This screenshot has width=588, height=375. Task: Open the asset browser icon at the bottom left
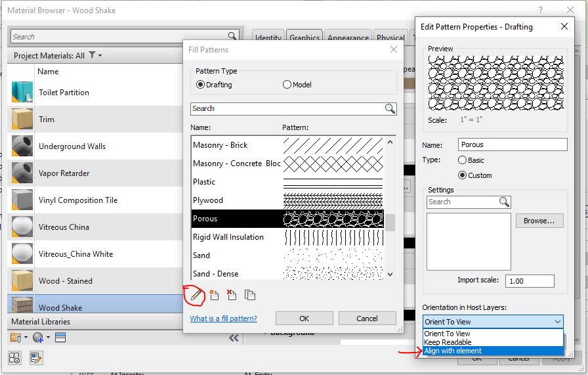click(14, 358)
